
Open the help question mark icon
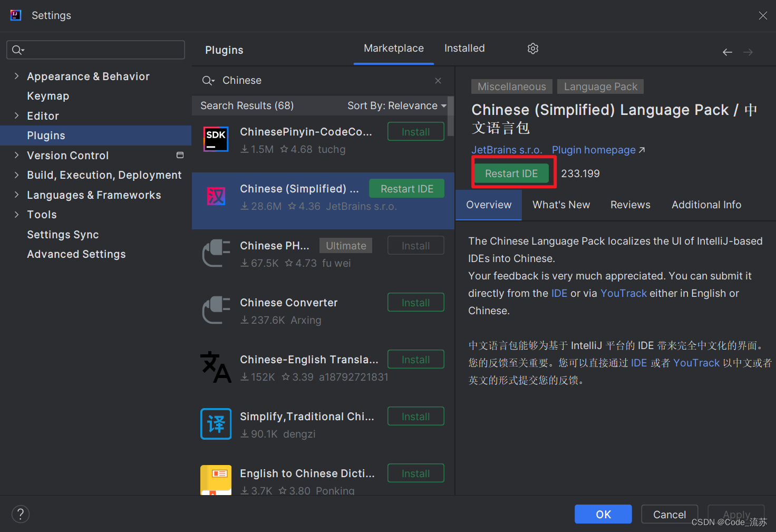21,514
